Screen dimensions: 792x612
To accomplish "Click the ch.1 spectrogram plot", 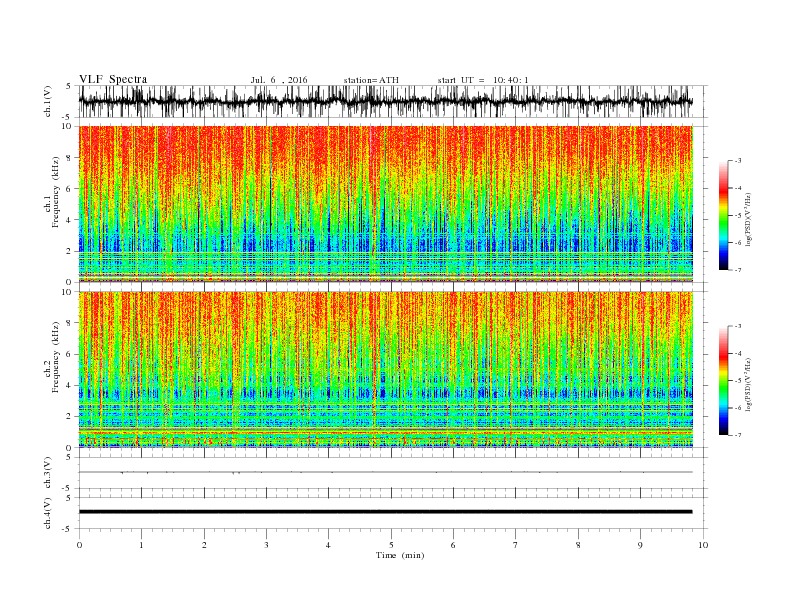I will point(385,204).
